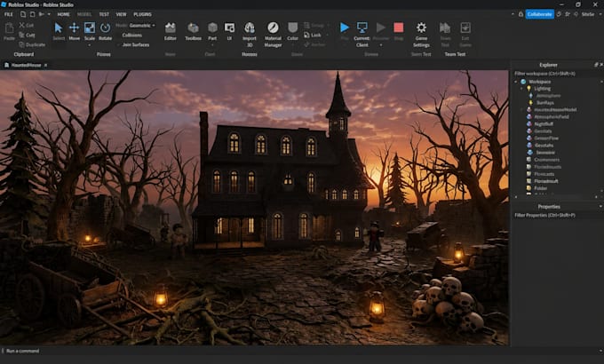This screenshot has width=604, height=364.
Task: Click the Exit Game icon
Action: tap(465, 28)
